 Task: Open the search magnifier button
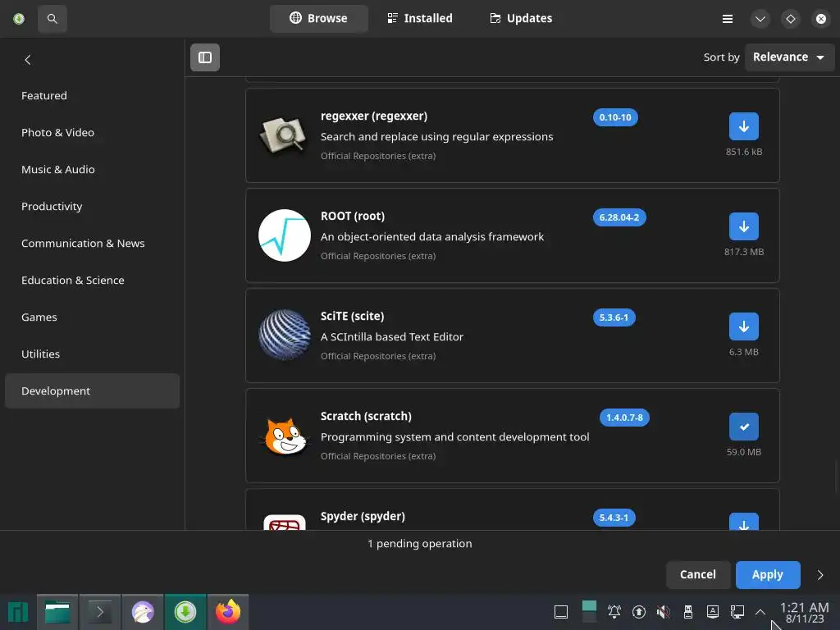pyautogui.click(x=52, y=19)
